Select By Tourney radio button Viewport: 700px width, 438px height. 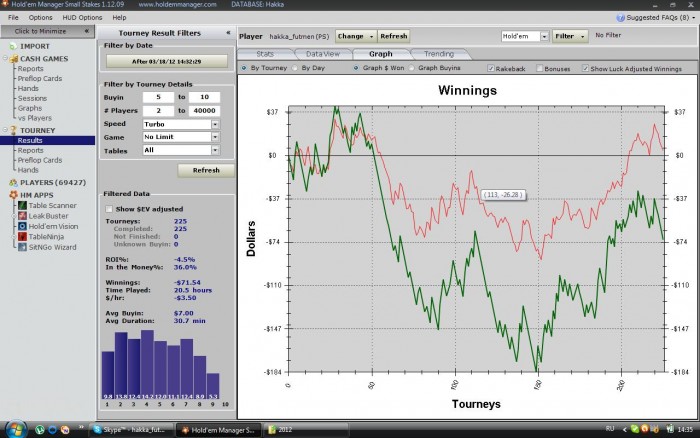[x=244, y=68]
